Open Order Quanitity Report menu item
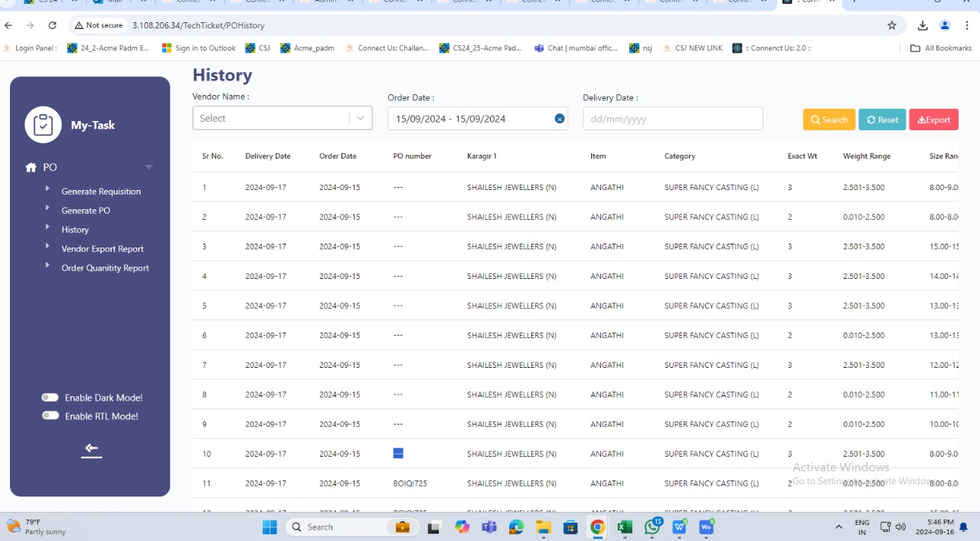The width and height of the screenshot is (980, 541). coord(105,268)
